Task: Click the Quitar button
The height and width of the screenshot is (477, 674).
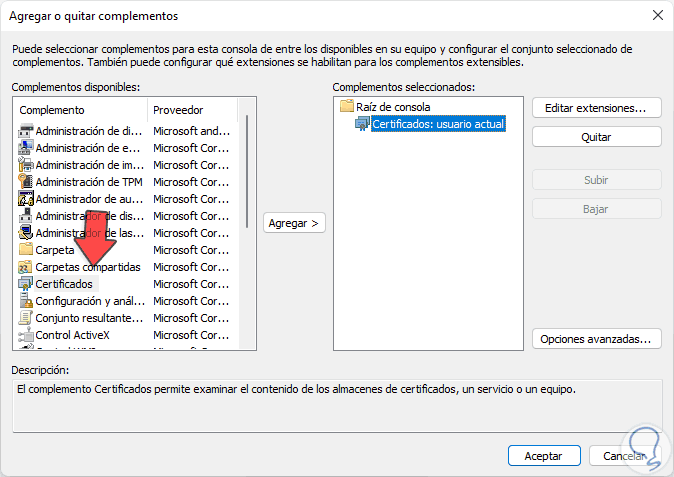Action: tap(596, 137)
